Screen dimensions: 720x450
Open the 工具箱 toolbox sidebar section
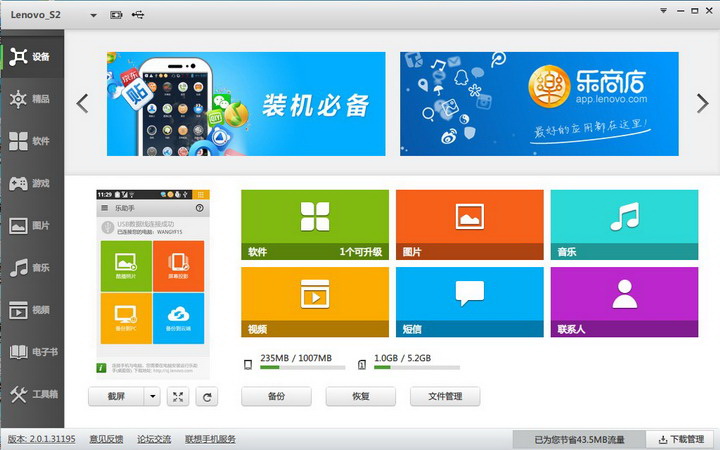click(32, 394)
